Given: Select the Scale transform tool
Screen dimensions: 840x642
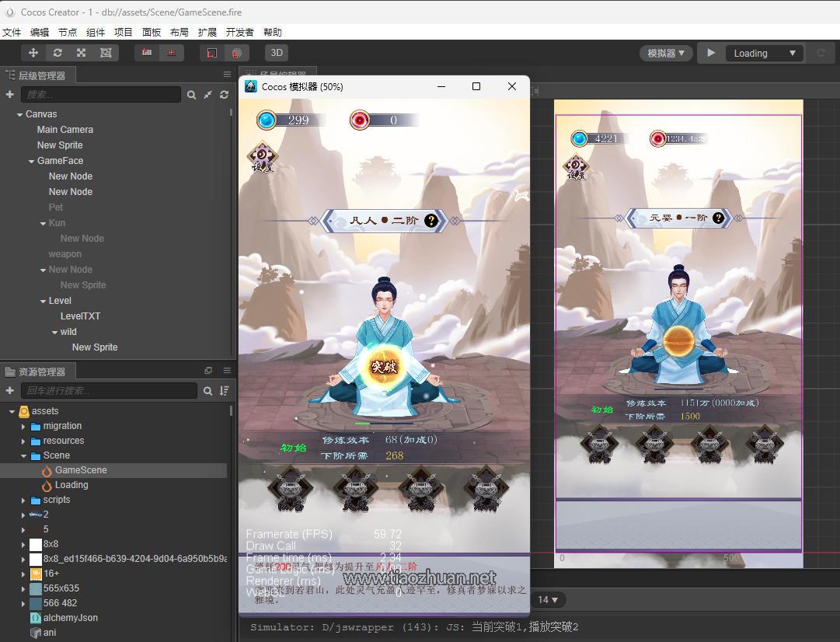Looking at the screenshot, I should (x=82, y=53).
